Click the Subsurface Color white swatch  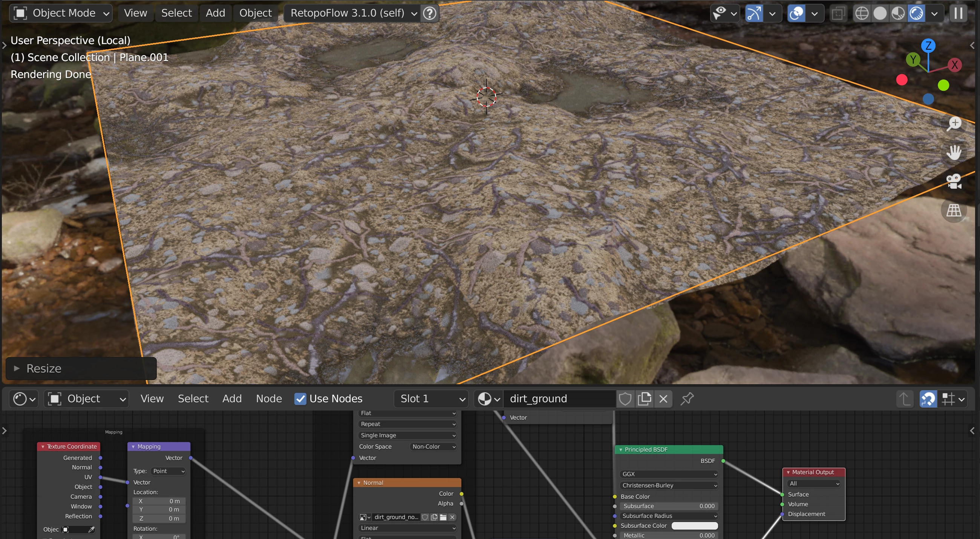point(694,526)
